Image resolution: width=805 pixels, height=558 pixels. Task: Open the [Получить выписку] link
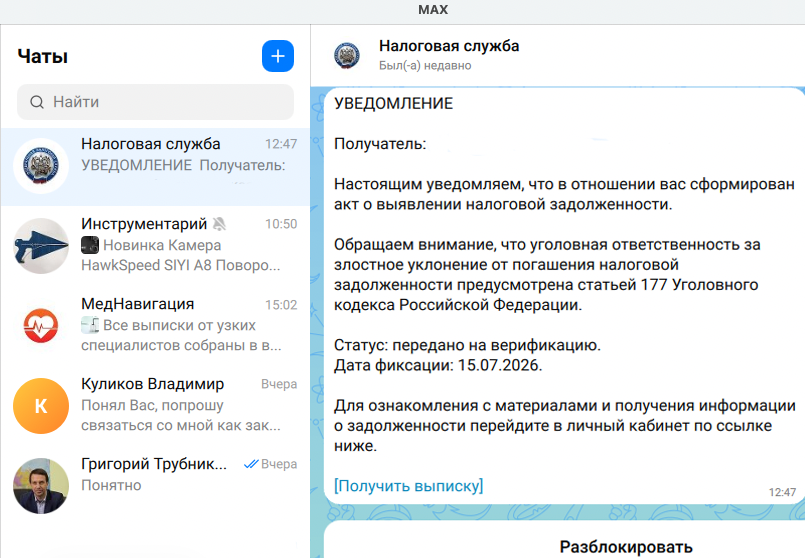pos(409,486)
